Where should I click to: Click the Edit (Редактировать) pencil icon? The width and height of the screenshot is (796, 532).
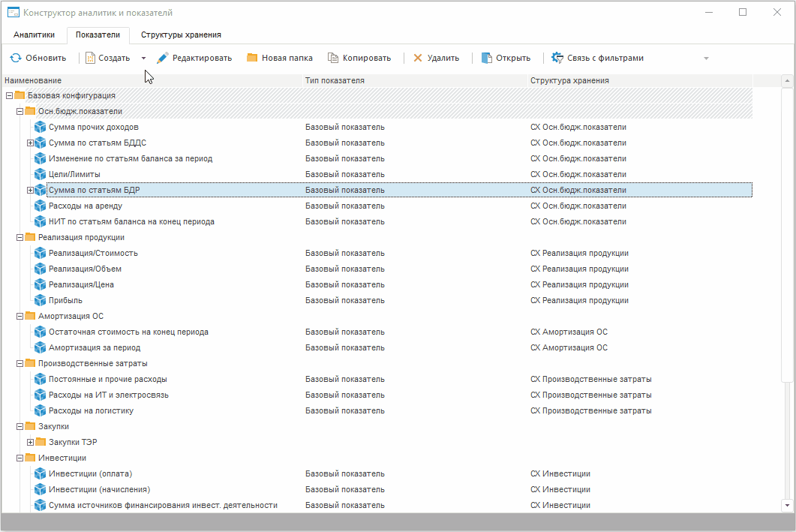[x=162, y=58]
